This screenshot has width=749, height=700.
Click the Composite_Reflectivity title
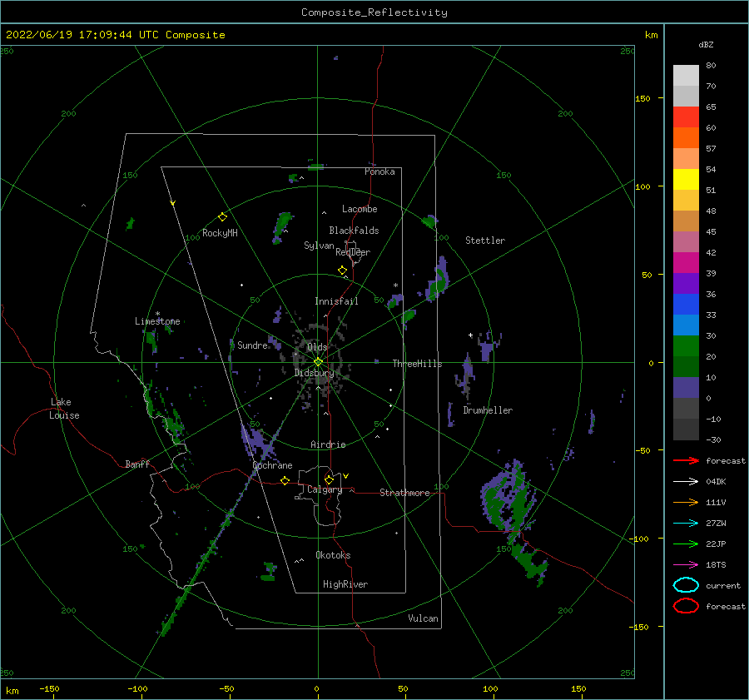(374, 12)
